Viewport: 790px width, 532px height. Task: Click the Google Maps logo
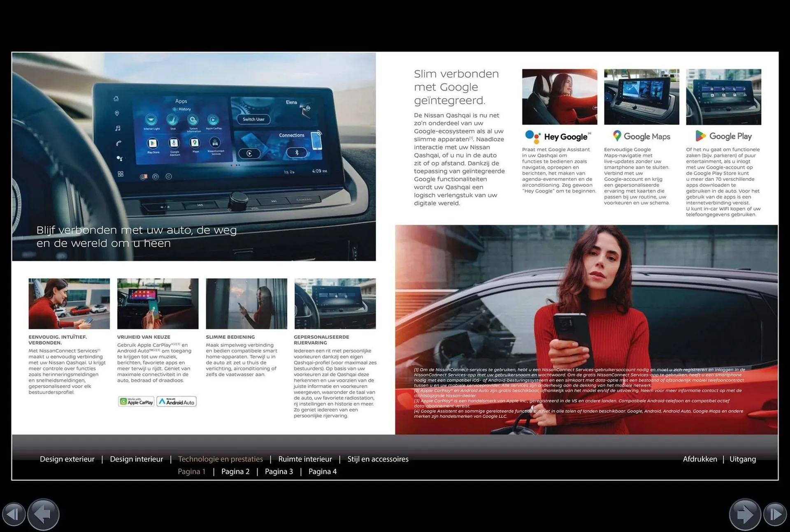click(x=641, y=136)
